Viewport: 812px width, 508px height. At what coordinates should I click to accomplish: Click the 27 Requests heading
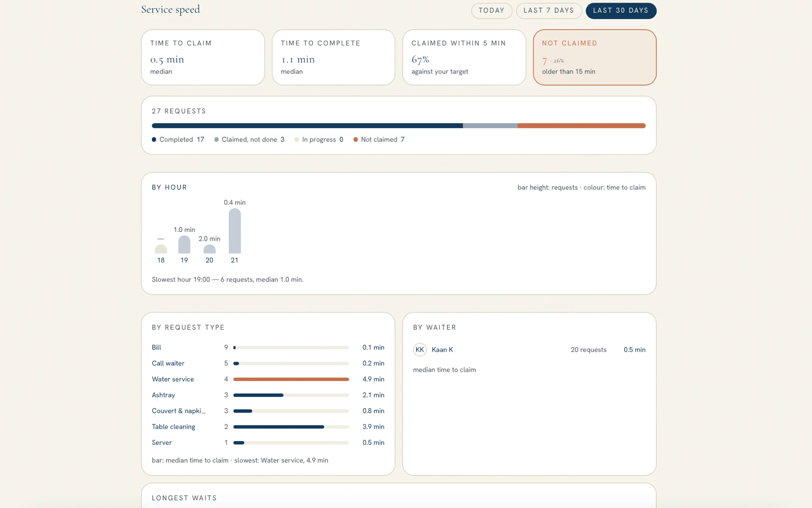[x=179, y=111]
